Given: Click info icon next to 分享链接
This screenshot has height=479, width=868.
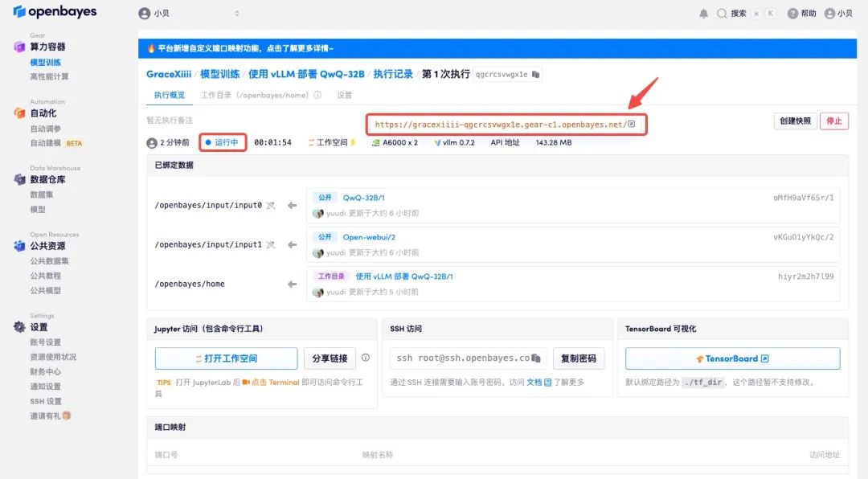Looking at the screenshot, I should 366,358.
